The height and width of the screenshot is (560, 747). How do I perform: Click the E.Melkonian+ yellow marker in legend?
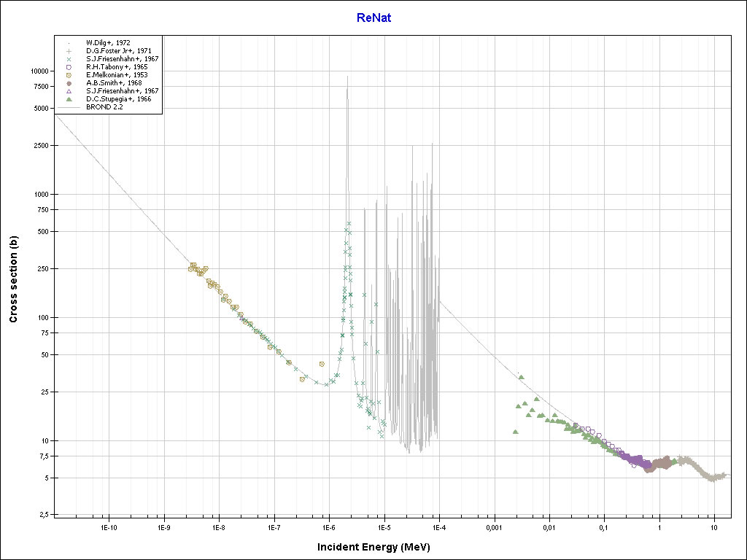tap(68, 75)
